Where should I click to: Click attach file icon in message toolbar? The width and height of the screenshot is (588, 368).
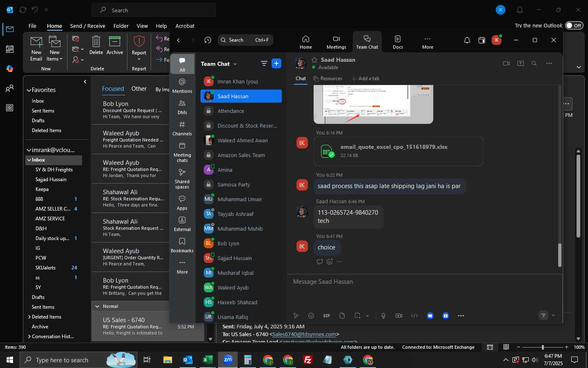tap(342, 316)
